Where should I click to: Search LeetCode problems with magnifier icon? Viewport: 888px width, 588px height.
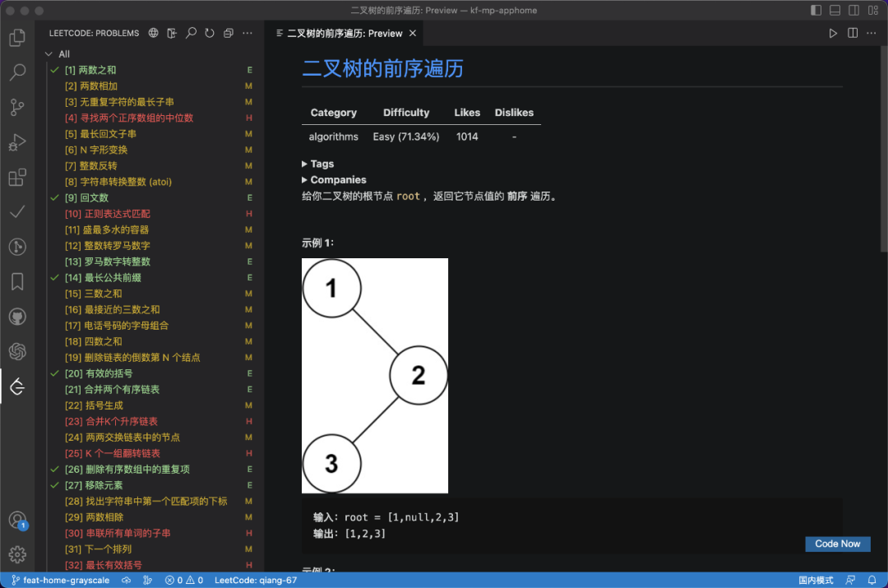(191, 33)
